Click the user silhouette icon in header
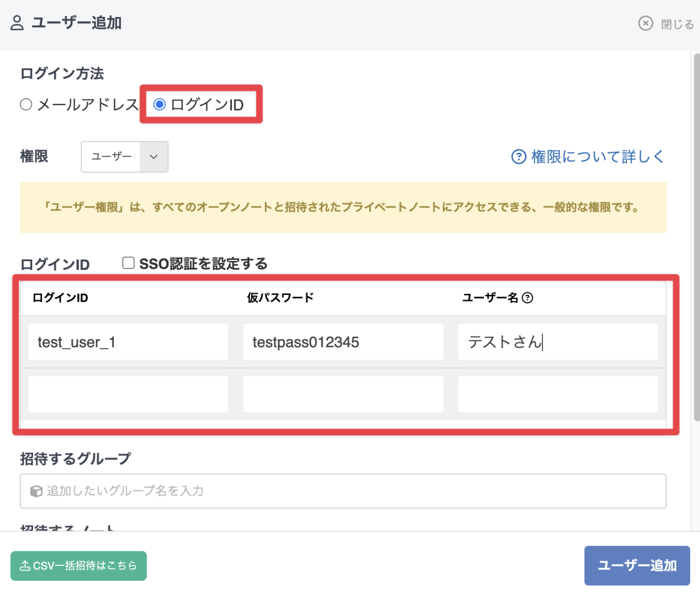Screen dimensions: 700x597 click(x=17, y=23)
